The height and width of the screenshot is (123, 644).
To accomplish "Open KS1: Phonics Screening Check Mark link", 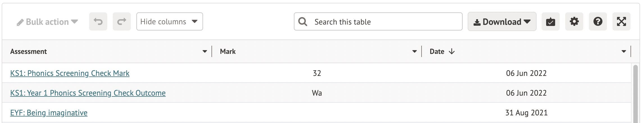I will tap(70, 73).
